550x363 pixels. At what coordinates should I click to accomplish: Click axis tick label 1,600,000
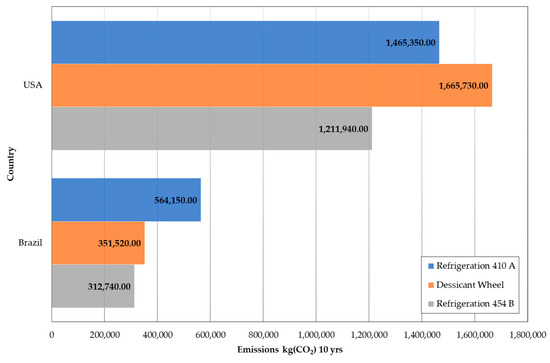pyautogui.click(x=475, y=335)
